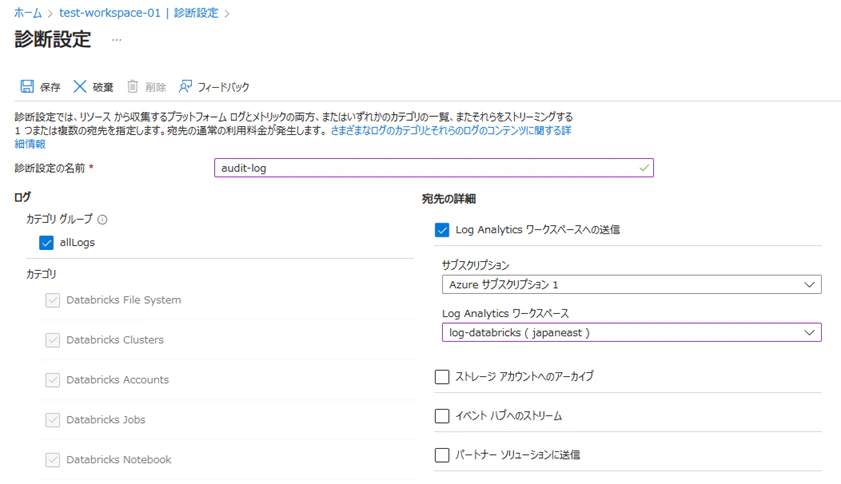Toggle the Databricks Notebook category checkbox
The height and width of the screenshot is (484, 841).
tap(53, 460)
